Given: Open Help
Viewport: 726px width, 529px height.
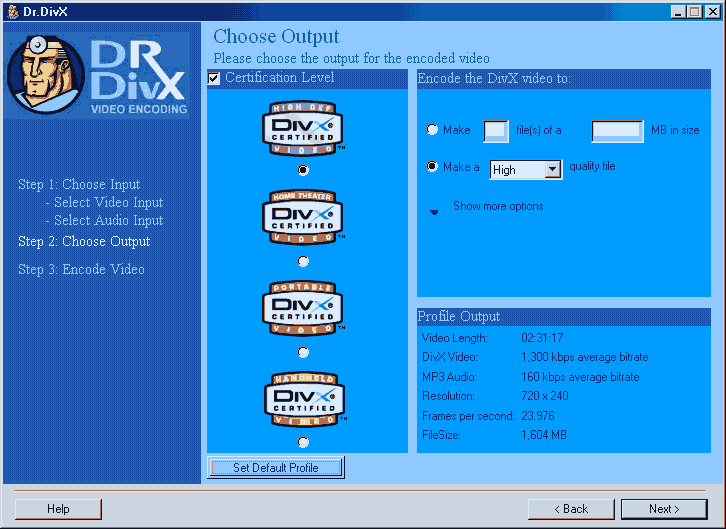Looking at the screenshot, I should coord(58,509).
